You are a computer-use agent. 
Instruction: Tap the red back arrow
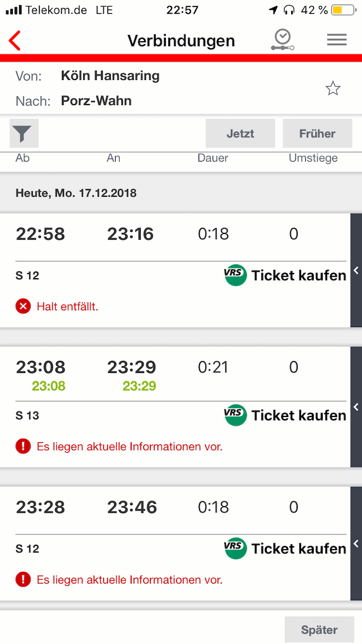pos(15,41)
